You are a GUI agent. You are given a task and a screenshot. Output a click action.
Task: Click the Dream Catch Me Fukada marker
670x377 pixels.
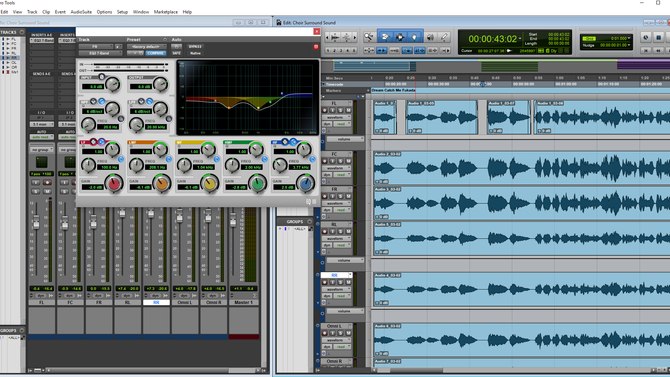pyautogui.click(x=393, y=90)
